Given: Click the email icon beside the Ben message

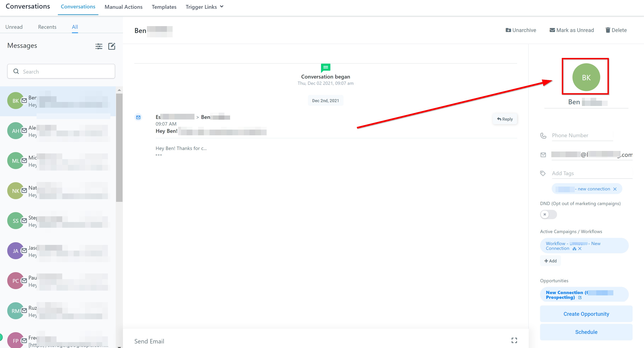Looking at the screenshot, I should (138, 117).
